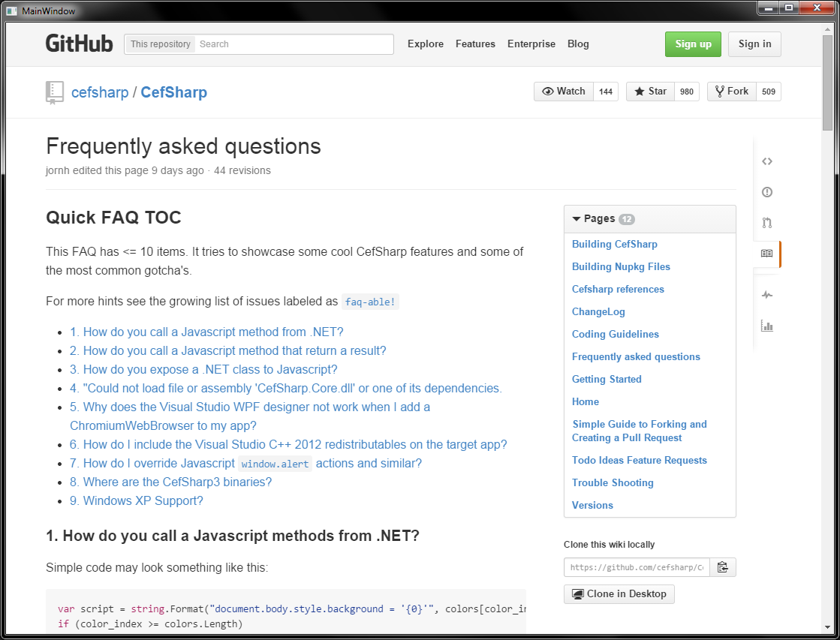Viewport: 840px width, 640px height.
Task: Open the Enterprise menu item
Action: coord(531,44)
